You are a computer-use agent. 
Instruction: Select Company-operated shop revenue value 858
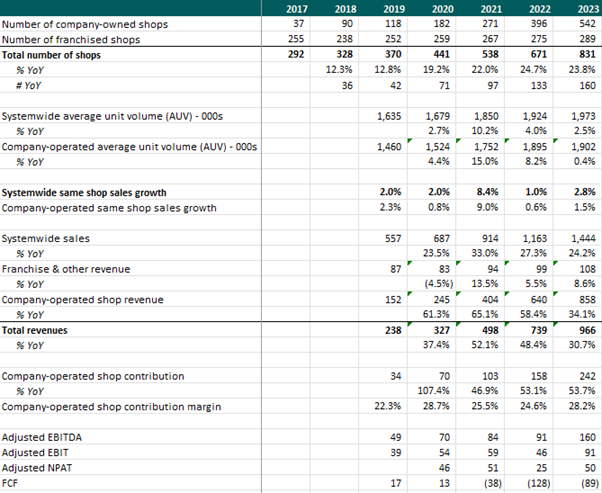point(581,299)
